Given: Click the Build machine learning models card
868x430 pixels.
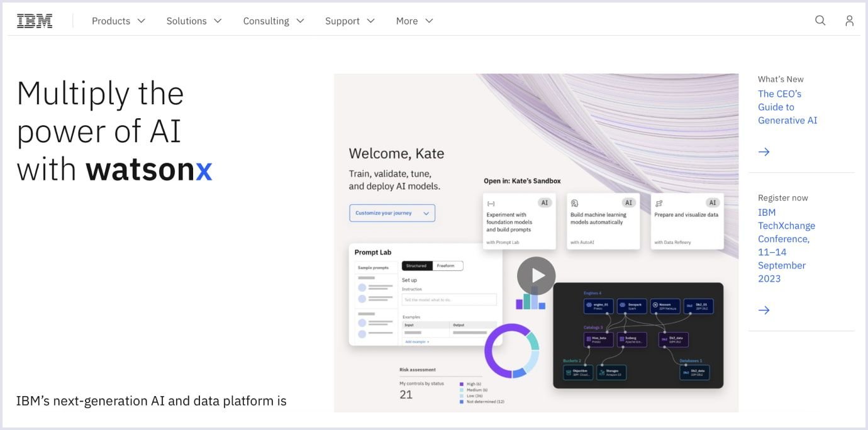Looking at the screenshot, I should pos(603,221).
